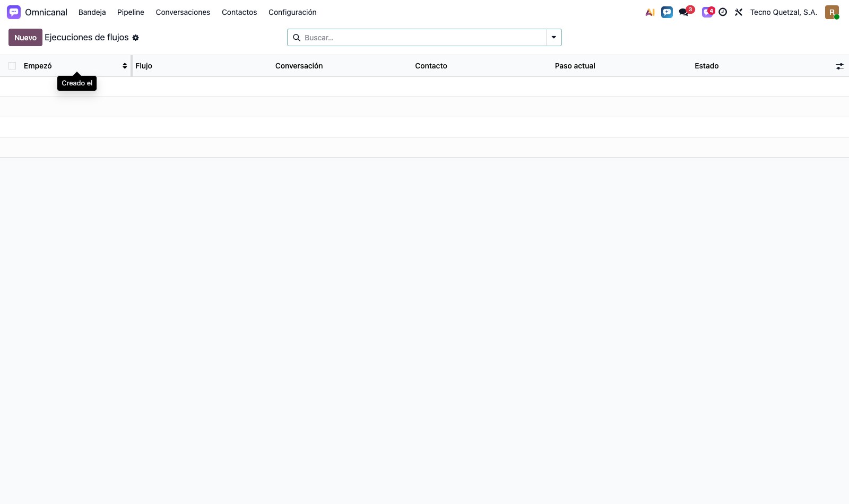Viewport: 849px width, 504px height.
Task: Open the Configuración menu
Action: pos(292,12)
